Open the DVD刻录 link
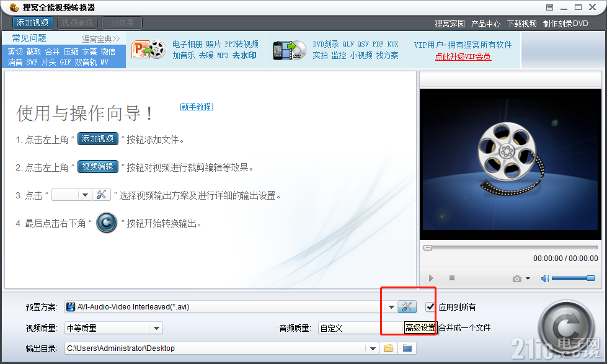The height and width of the screenshot is (364, 607). (326, 44)
